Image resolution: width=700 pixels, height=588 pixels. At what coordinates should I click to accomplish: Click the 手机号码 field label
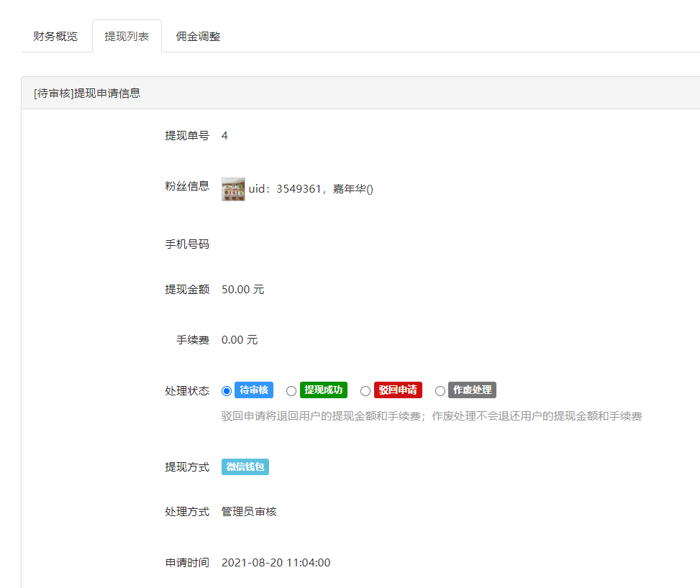point(187,244)
